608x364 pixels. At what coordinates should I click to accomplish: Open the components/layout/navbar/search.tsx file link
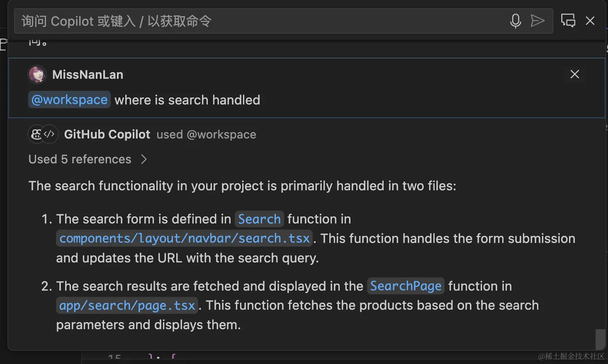pos(184,238)
